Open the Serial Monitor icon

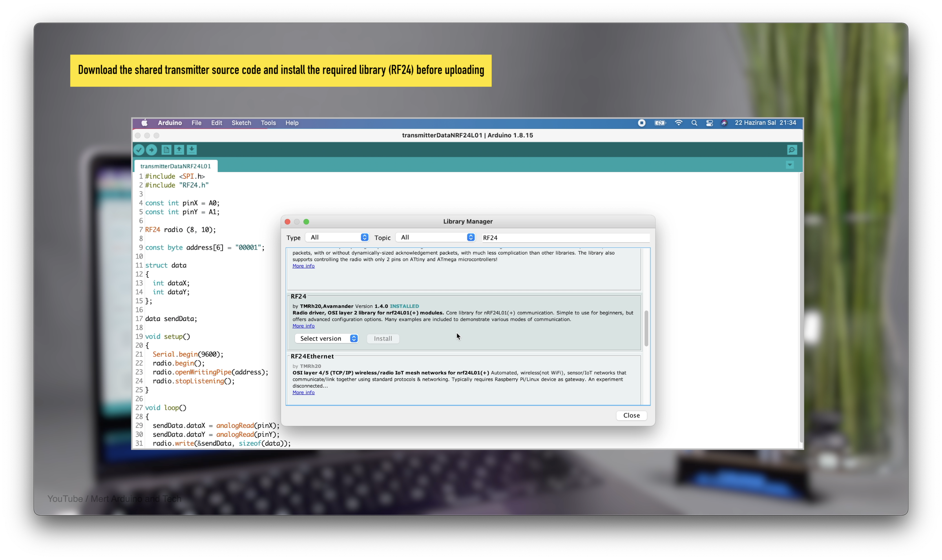coord(792,150)
